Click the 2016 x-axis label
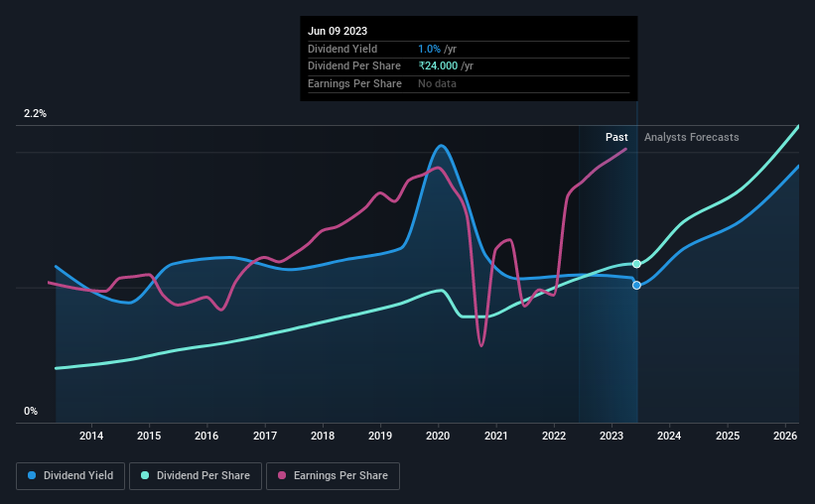 (x=206, y=436)
